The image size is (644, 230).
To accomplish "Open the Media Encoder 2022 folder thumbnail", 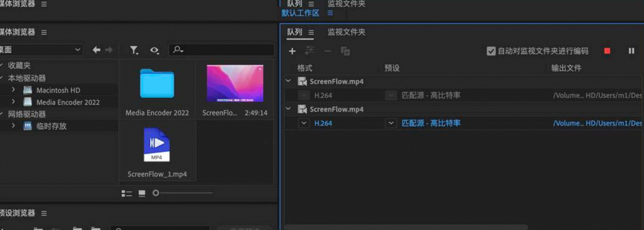I will [157, 84].
